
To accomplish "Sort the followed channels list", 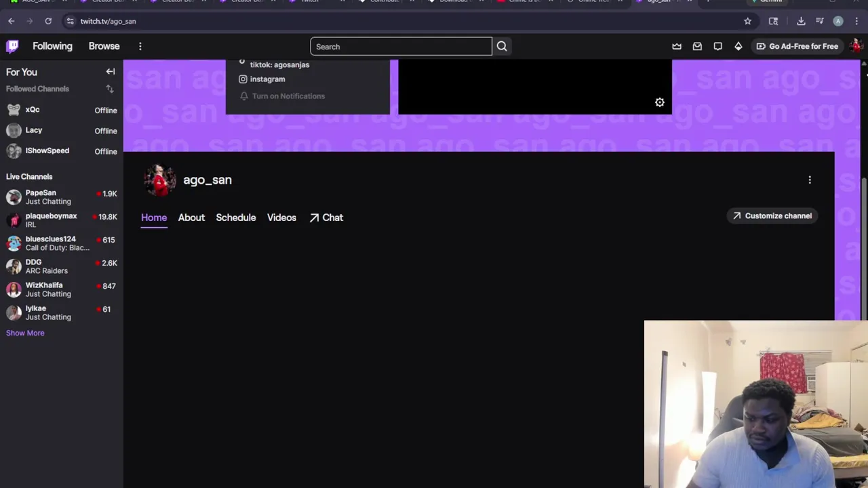I will pyautogui.click(x=110, y=89).
